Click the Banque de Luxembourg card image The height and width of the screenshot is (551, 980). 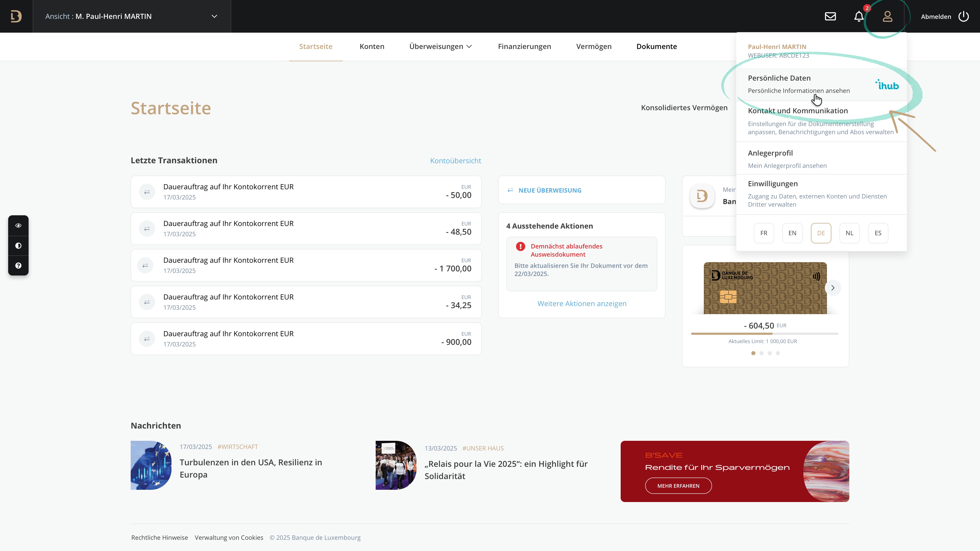pos(765,288)
